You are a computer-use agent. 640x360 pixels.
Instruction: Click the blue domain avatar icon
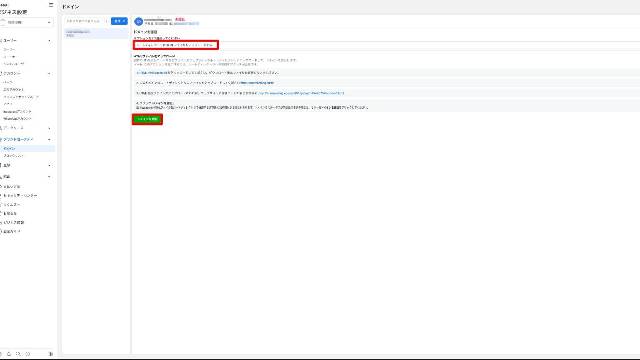coord(138,21)
